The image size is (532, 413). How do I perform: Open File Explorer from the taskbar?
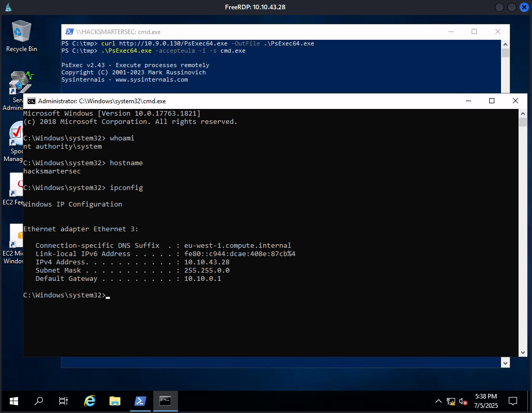(115, 401)
